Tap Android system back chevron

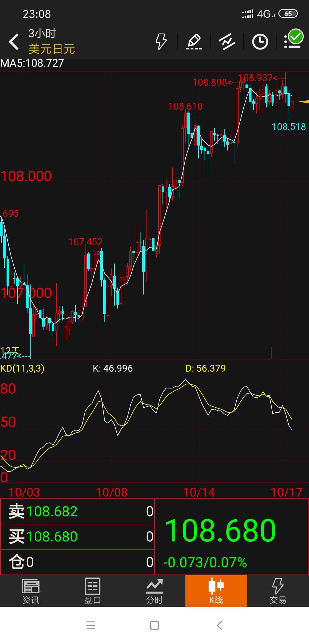219,625
